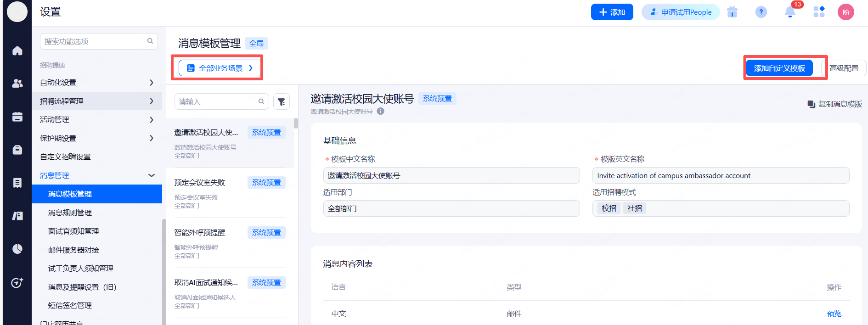Click 添加自定义模板 button
Screen dimensions: 868x325
[x=779, y=68]
